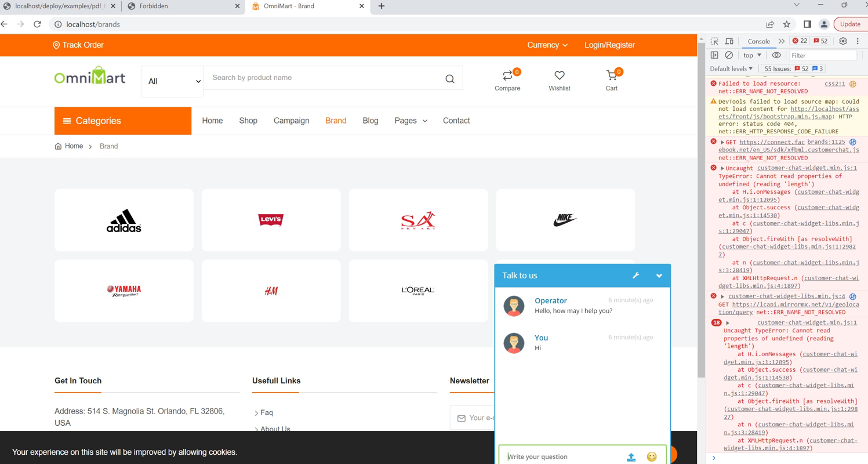Click the chat widget wrench settings icon

click(x=635, y=275)
